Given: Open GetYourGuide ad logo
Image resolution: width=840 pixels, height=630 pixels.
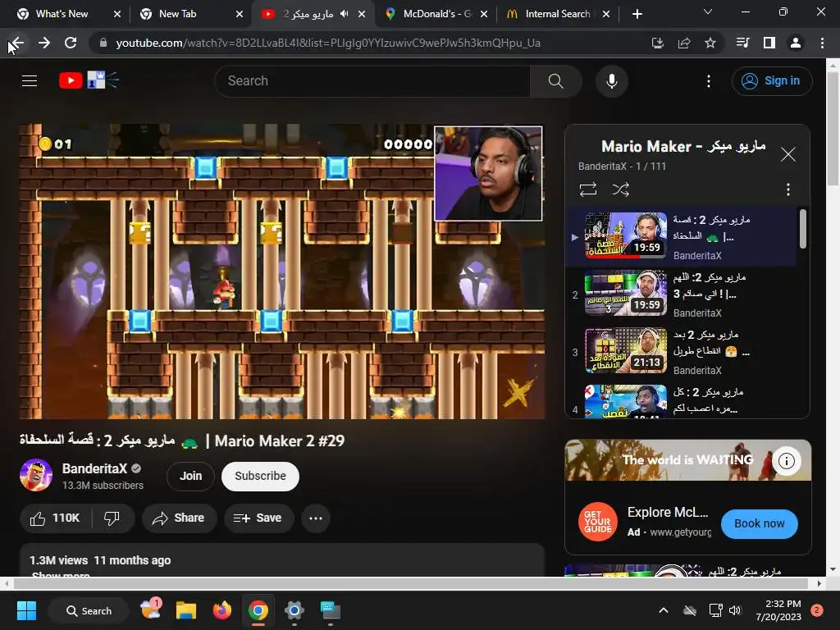Looking at the screenshot, I should click(x=597, y=522).
